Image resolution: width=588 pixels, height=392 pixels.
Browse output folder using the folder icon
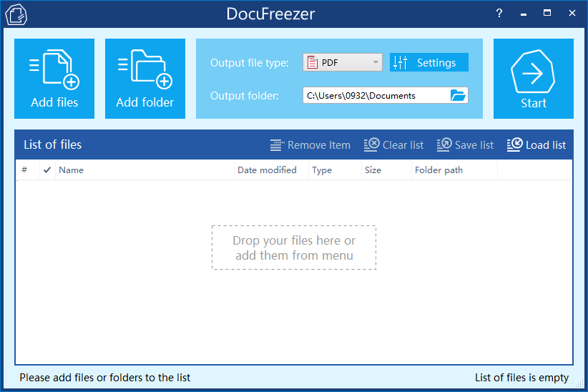click(458, 95)
